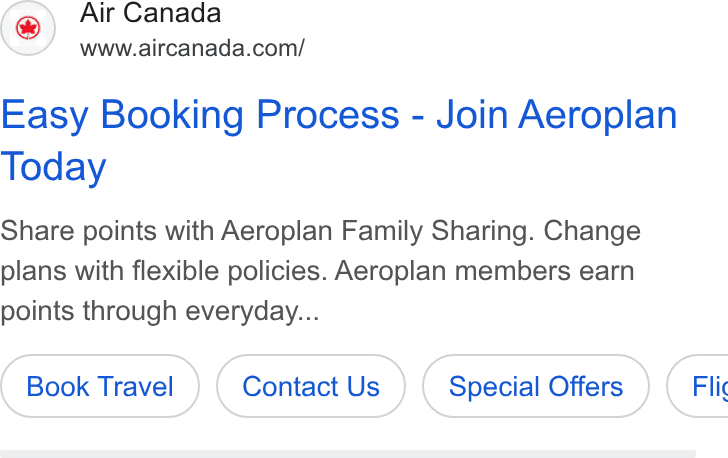
Task: Click the Air Canada advertiser name text
Action: tap(150, 13)
